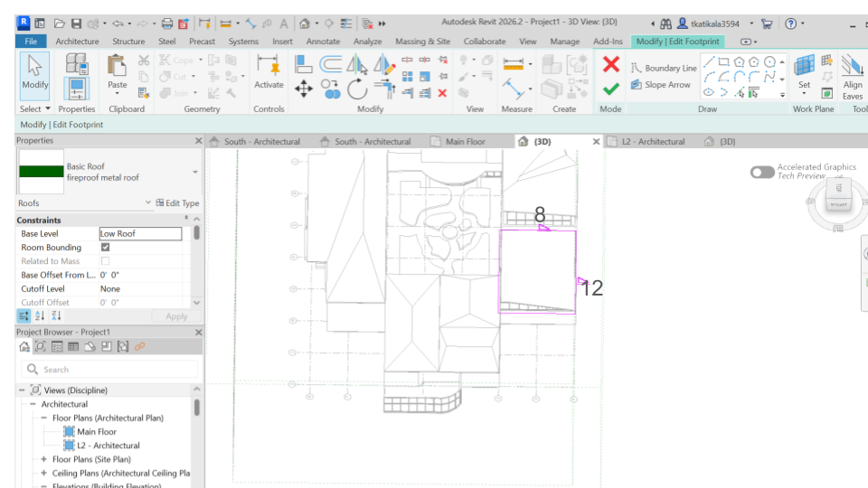Viewport: 868px width, 488px height.
Task: Select Mirror - Draw Axis tool
Action: [x=383, y=64]
